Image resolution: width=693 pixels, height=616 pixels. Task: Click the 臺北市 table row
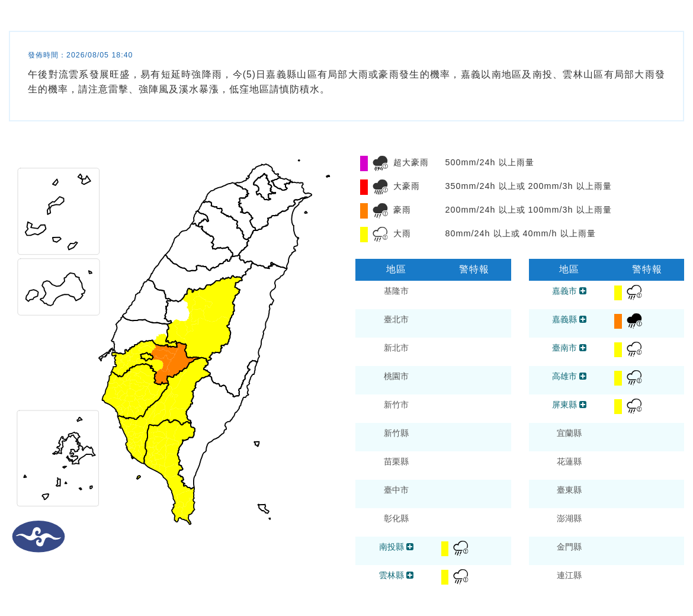pyautogui.click(x=433, y=323)
